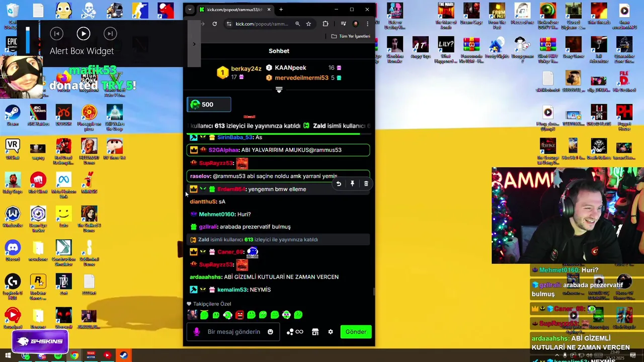Play media in the Alert Box Widget overlay
This screenshot has height=362, width=644.
[84, 34]
